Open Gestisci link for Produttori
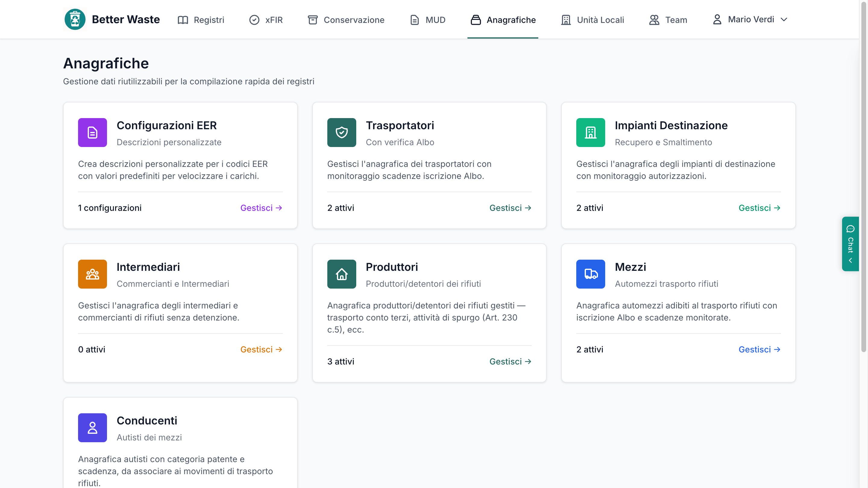 click(x=510, y=361)
